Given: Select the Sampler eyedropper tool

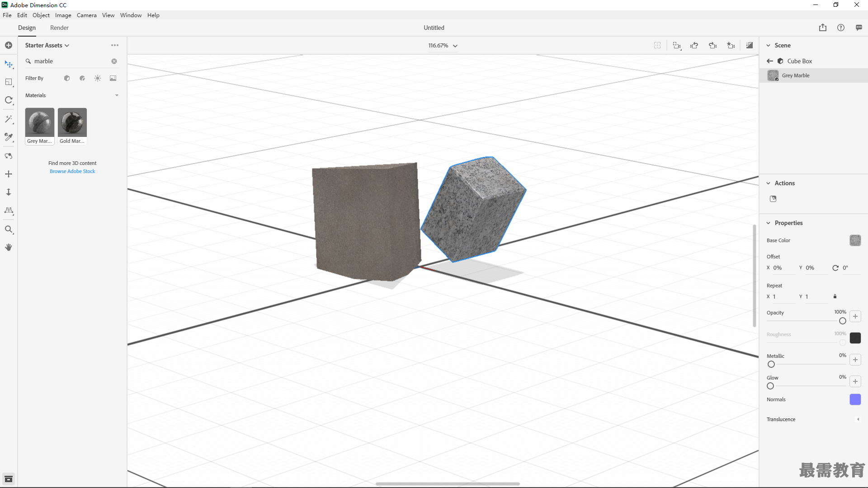Looking at the screenshot, I should point(9,137).
